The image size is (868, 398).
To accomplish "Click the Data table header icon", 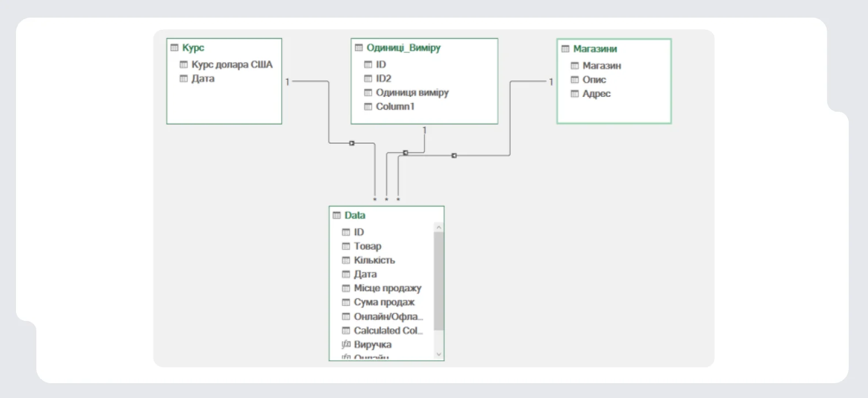I will pos(337,215).
